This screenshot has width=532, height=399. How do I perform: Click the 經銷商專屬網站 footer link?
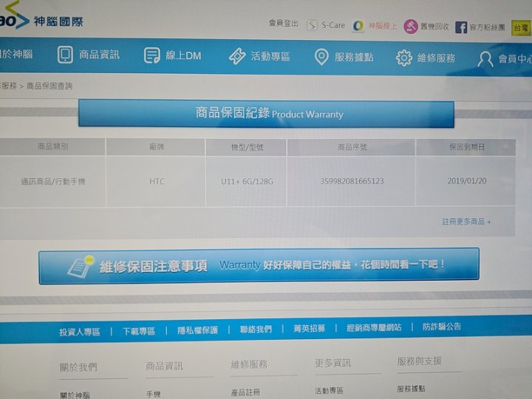374,327
